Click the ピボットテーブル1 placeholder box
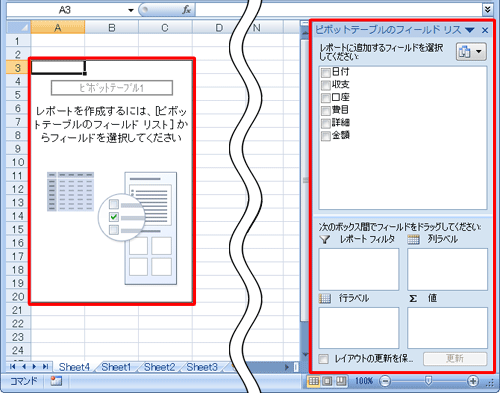This screenshot has width=500, height=393. tap(112, 88)
